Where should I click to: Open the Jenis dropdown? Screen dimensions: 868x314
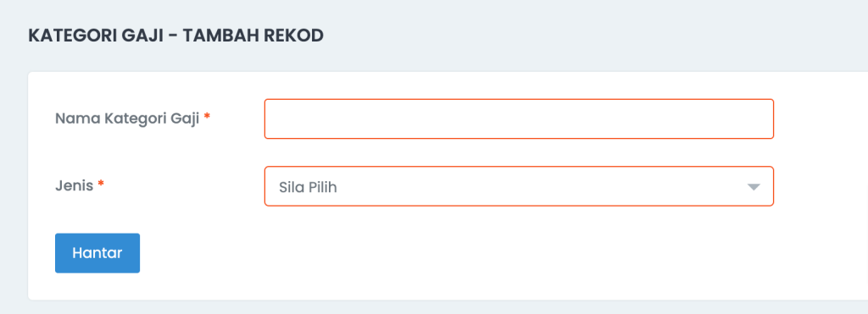tap(519, 186)
